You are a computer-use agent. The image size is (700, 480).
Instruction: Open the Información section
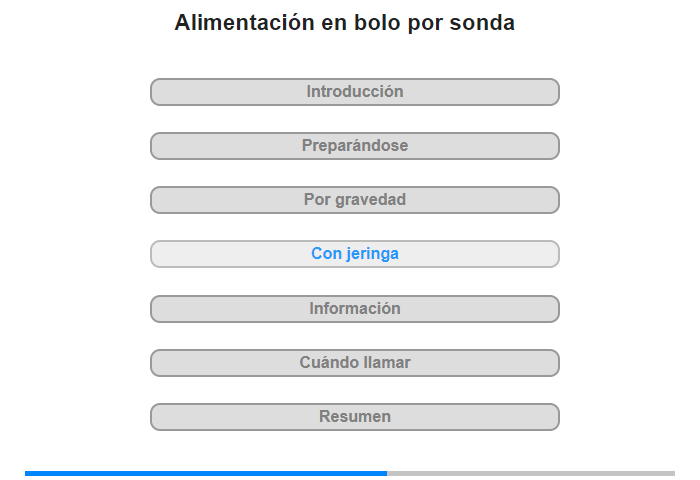(x=355, y=309)
